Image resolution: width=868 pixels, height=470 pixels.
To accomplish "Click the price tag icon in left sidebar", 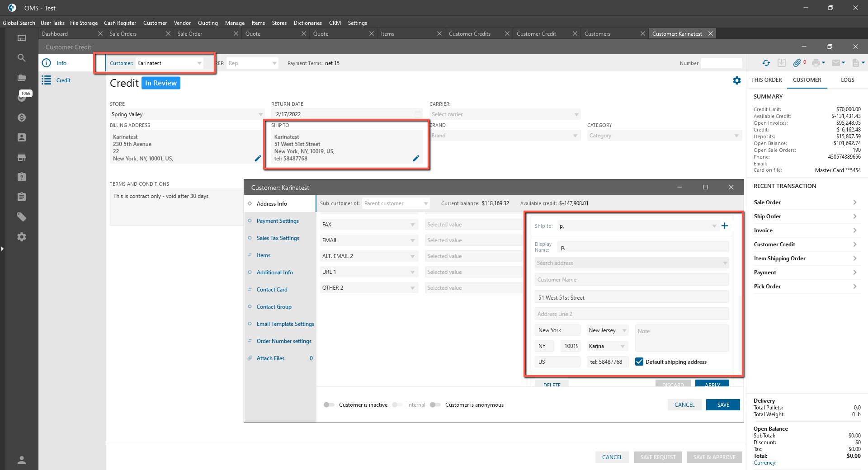I will [21, 217].
